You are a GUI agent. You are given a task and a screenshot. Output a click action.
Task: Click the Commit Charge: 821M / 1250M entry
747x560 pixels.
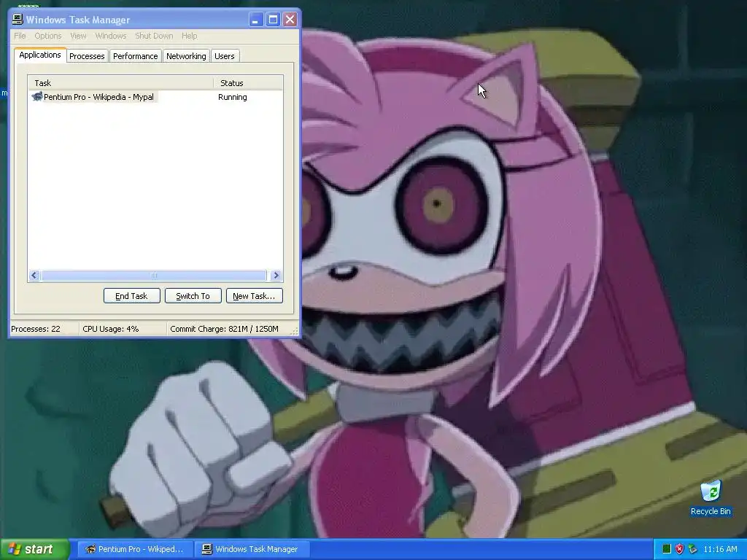click(x=225, y=329)
